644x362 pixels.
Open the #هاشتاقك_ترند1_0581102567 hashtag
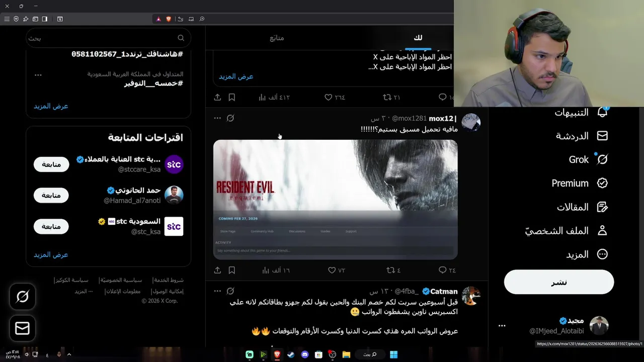coord(127,54)
